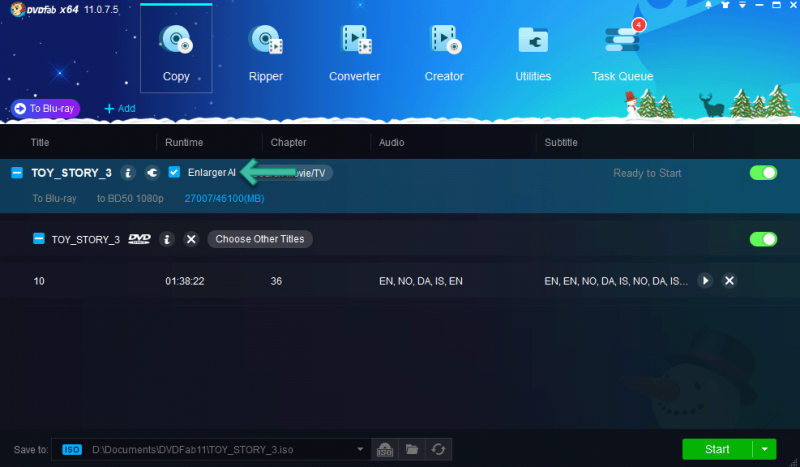Click the Chapter column header
This screenshot has width=800, height=467.
(288, 142)
